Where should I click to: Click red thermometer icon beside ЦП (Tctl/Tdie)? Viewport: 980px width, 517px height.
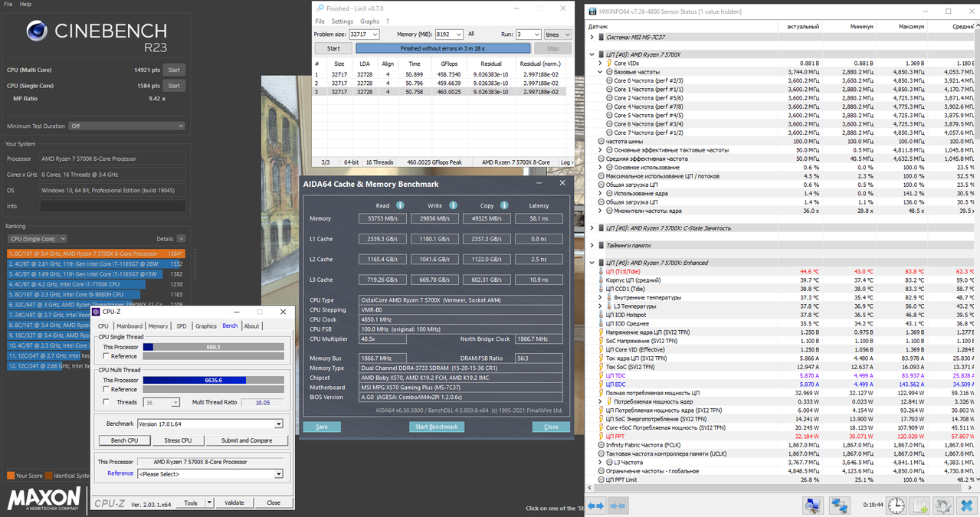tap(601, 271)
